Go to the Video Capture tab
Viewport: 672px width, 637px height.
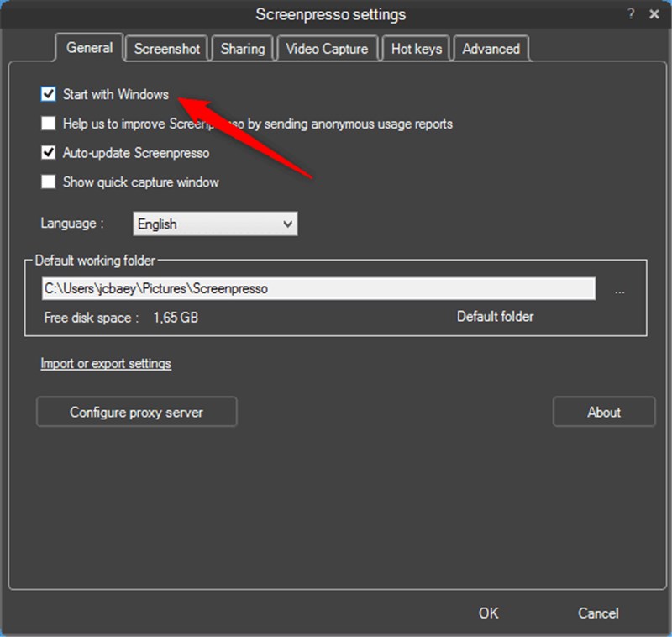327,49
